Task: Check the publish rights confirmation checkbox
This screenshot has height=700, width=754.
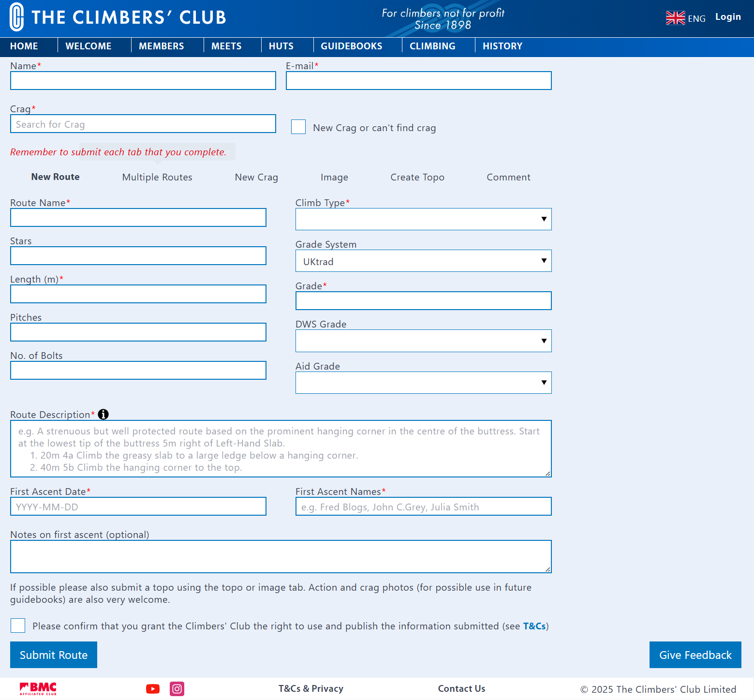Action: click(x=18, y=626)
